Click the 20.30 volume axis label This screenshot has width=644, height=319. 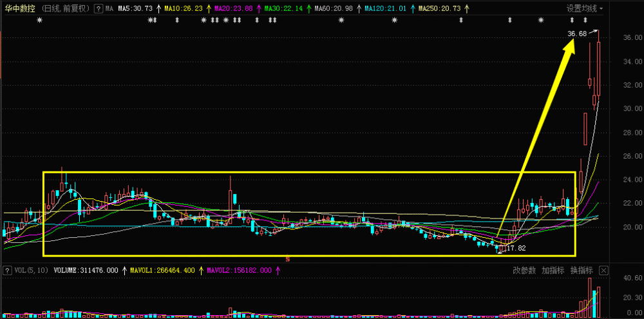[x=632, y=297]
